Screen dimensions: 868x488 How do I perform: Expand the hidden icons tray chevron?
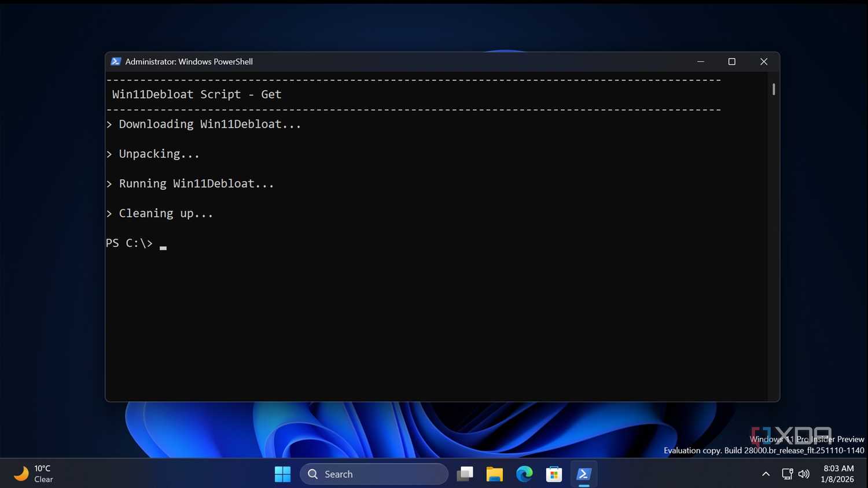pyautogui.click(x=766, y=474)
